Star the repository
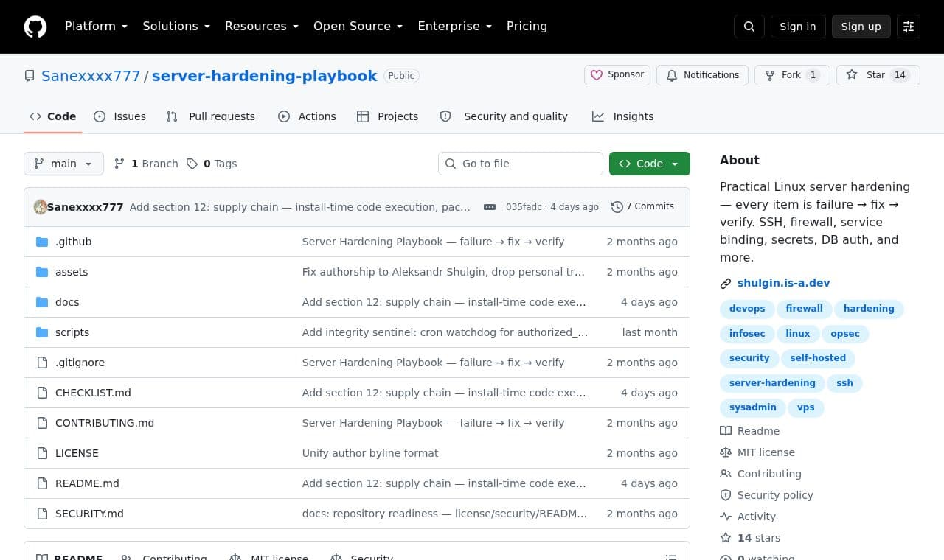The image size is (944, 560). click(x=878, y=75)
